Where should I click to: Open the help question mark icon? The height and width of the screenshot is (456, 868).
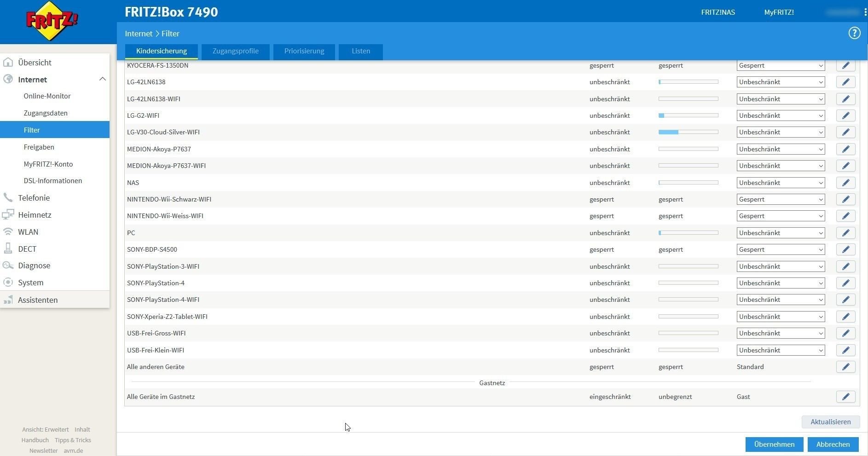tap(854, 33)
